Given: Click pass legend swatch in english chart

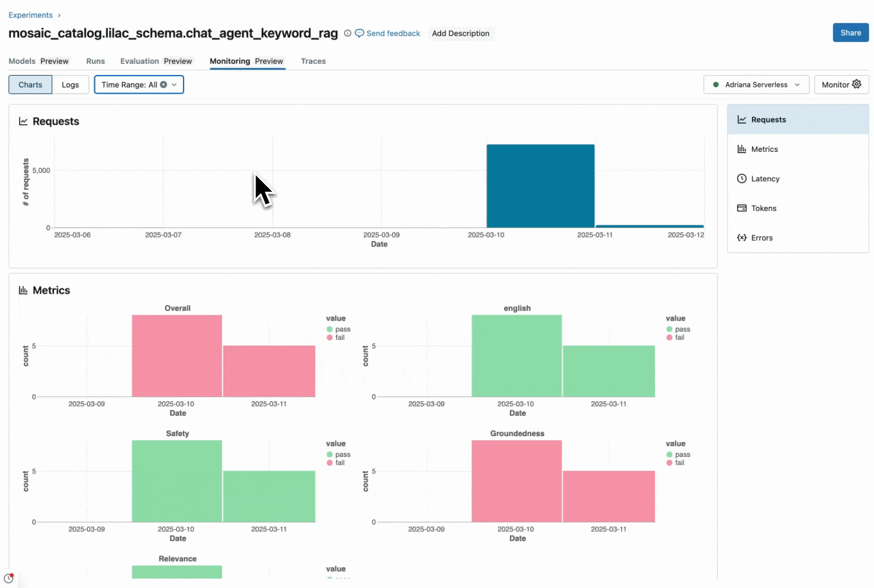Looking at the screenshot, I should click(x=669, y=329).
